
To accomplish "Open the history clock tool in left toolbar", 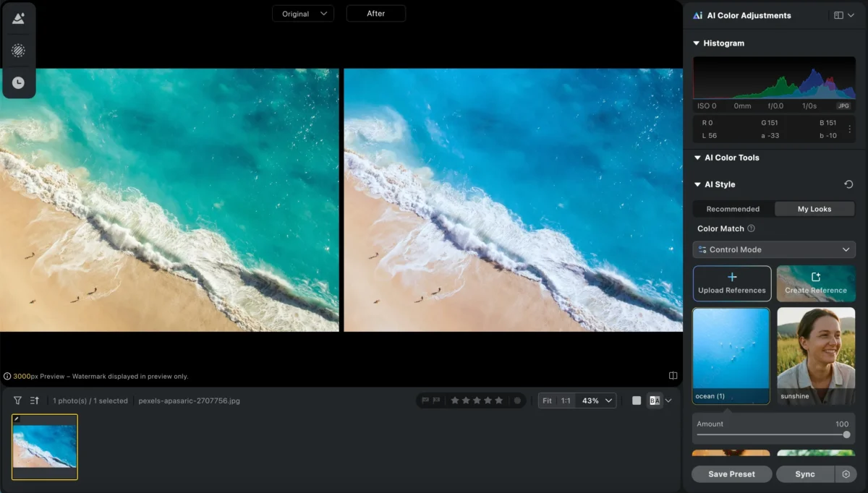I will pyautogui.click(x=18, y=83).
